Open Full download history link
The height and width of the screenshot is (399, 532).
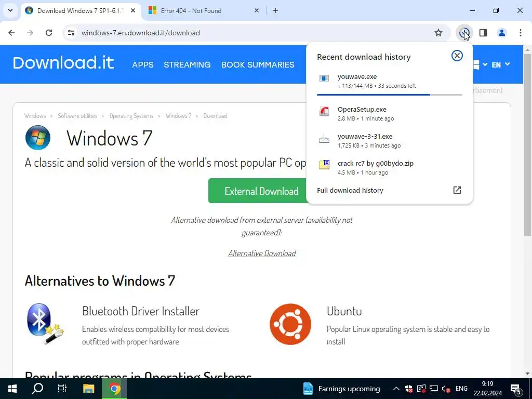coord(350,190)
